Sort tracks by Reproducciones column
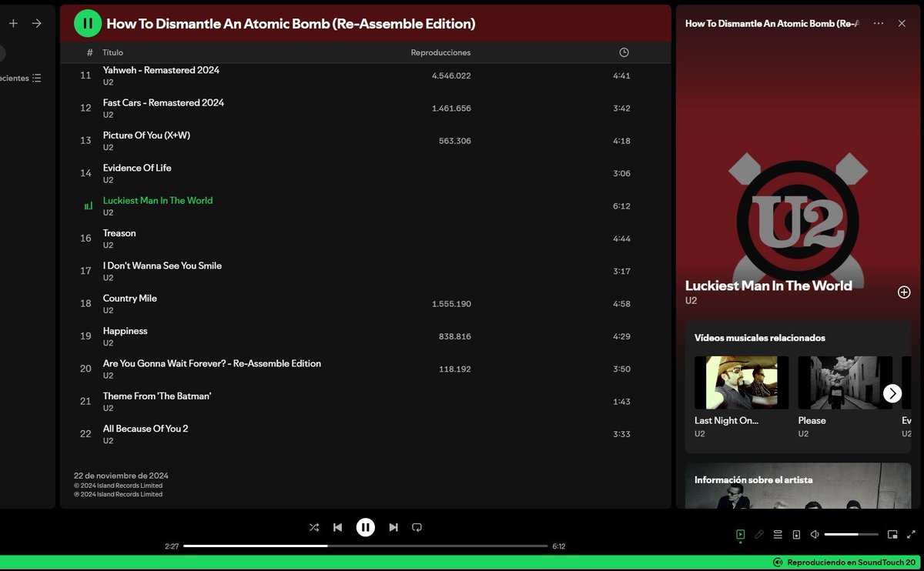This screenshot has width=924, height=571. click(x=440, y=52)
